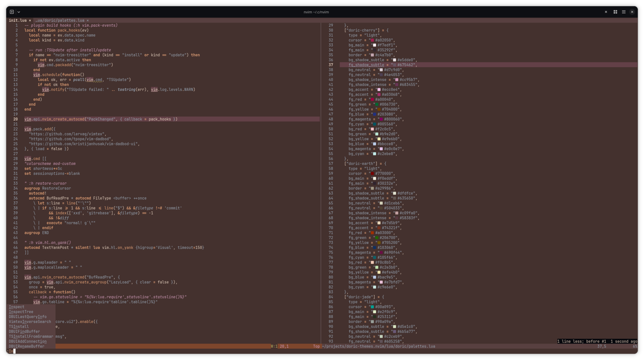Click the new tab icon in titlebar
Viewport: 644px width, 360px height.
click(12, 12)
